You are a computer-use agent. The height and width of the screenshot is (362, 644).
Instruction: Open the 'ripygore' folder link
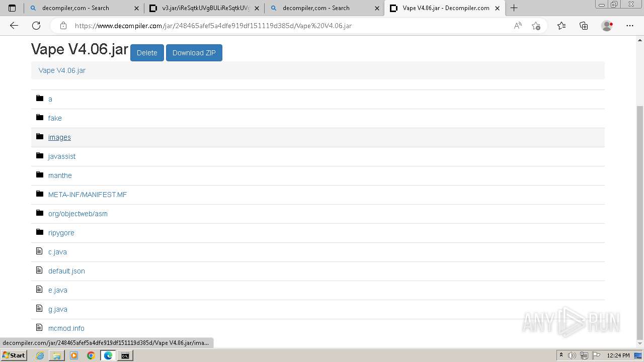(61, 233)
